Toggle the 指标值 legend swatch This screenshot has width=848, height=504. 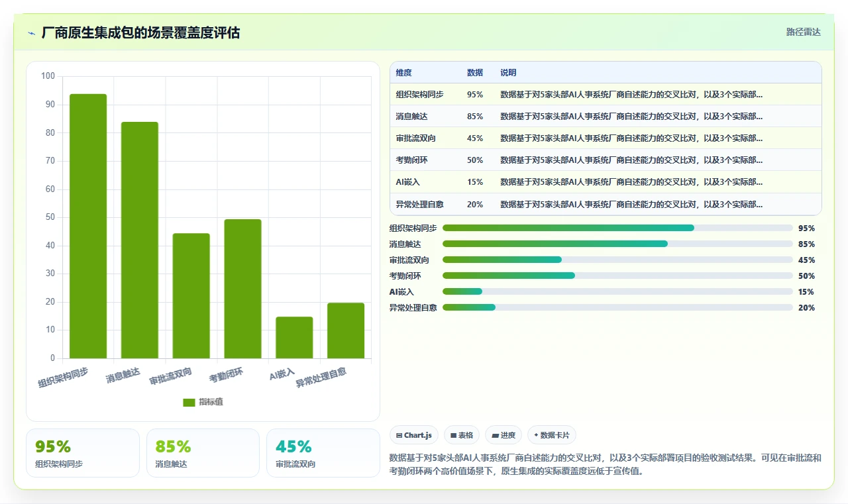(x=189, y=402)
